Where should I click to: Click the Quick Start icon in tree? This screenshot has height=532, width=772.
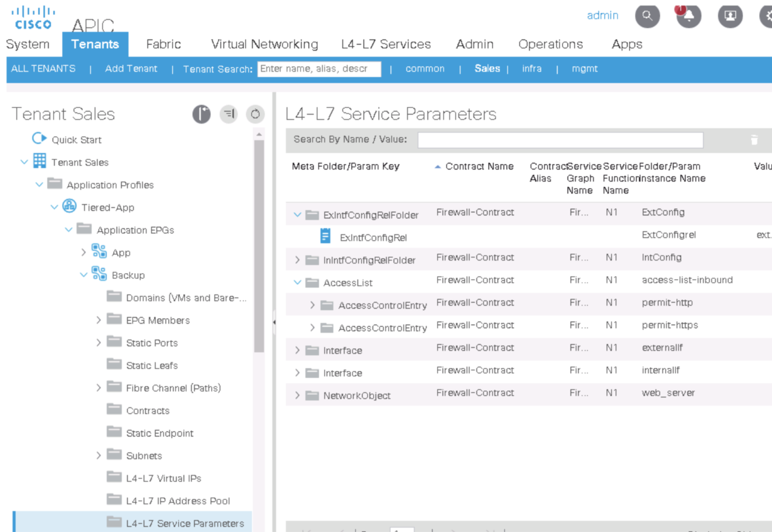point(39,139)
